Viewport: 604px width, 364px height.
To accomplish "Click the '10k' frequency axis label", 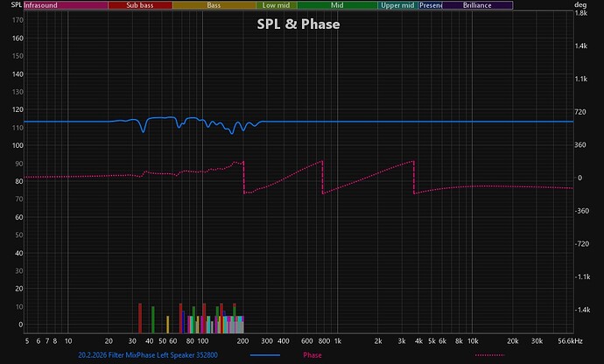I will click(473, 341).
